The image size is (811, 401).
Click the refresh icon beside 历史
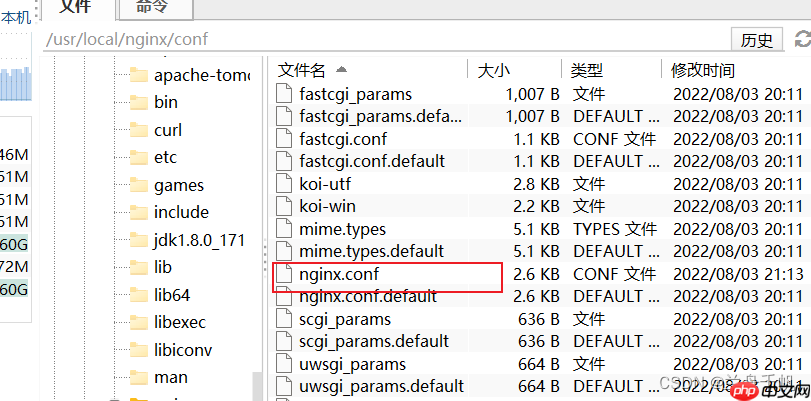[803, 39]
